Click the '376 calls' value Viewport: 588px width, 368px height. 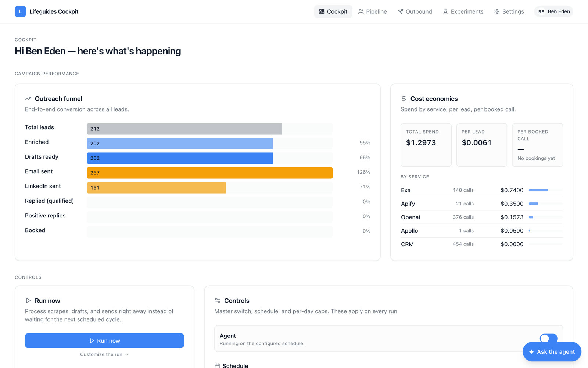pyautogui.click(x=463, y=217)
